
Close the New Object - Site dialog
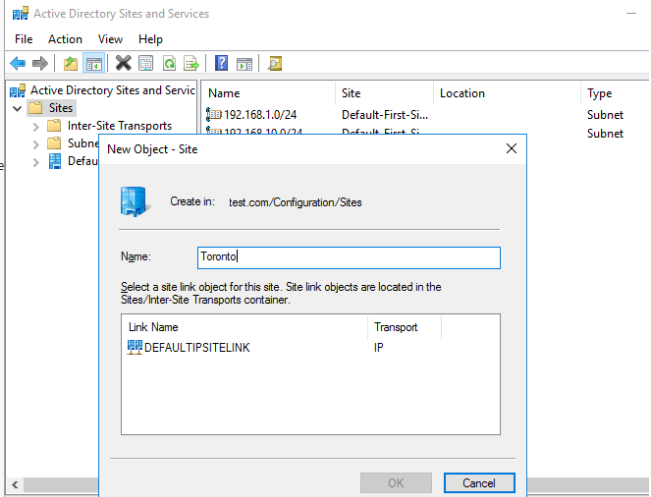pos(512,149)
